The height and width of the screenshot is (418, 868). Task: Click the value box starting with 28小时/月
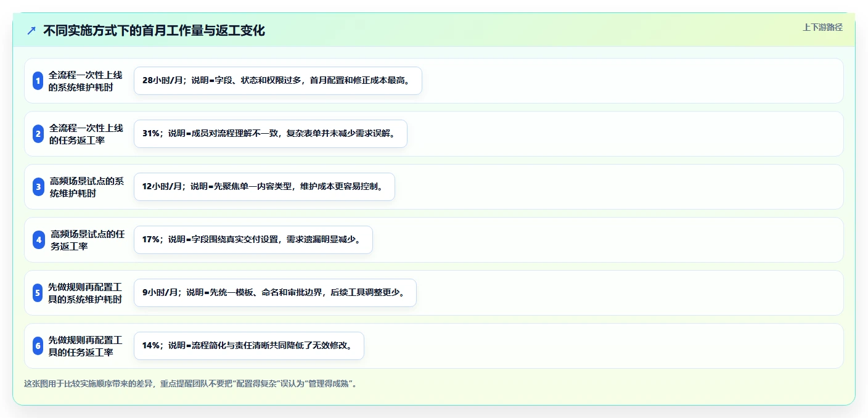[x=278, y=81]
